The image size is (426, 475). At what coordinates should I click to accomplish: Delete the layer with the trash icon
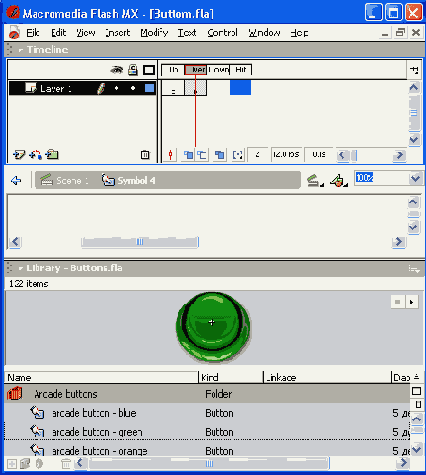pyautogui.click(x=145, y=155)
